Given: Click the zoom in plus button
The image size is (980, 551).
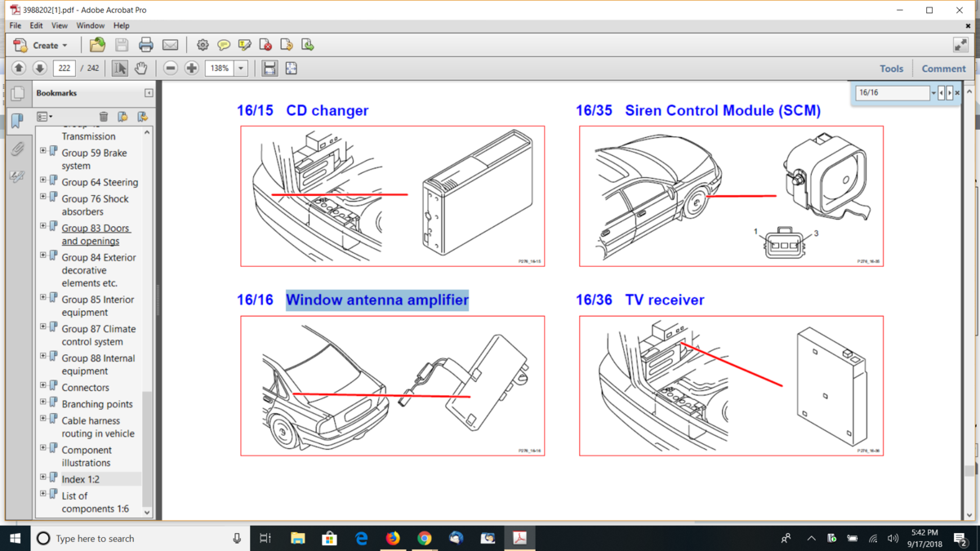Looking at the screenshot, I should pyautogui.click(x=192, y=69).
